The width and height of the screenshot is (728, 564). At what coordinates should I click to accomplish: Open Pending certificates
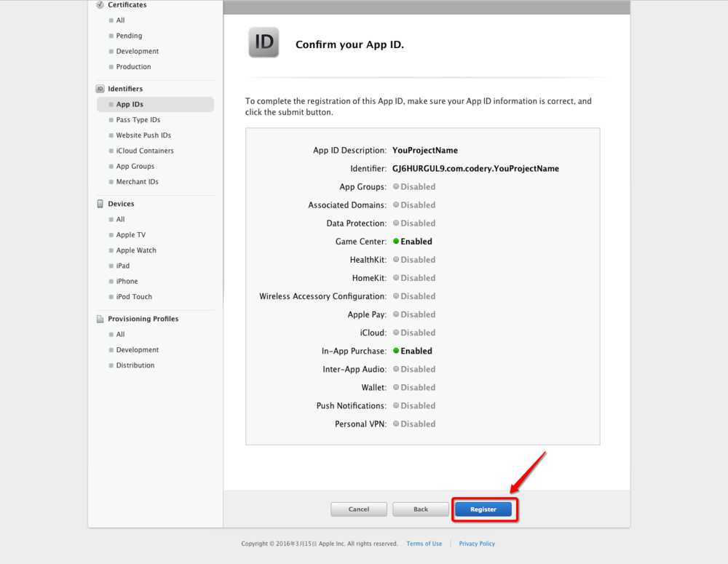[x=129, y=36]
